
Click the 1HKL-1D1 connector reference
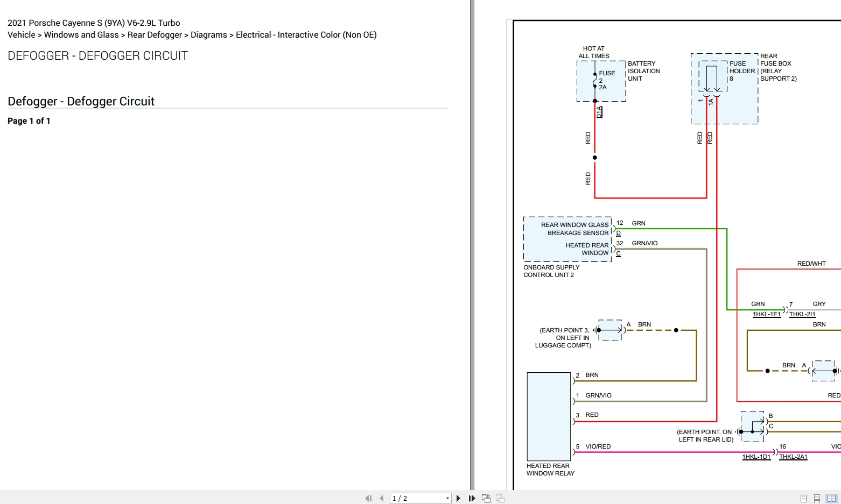tap(756, 457)
